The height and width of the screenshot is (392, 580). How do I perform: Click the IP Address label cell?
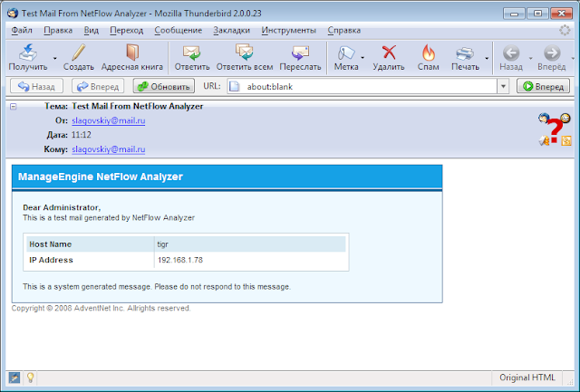pos(90,260)
